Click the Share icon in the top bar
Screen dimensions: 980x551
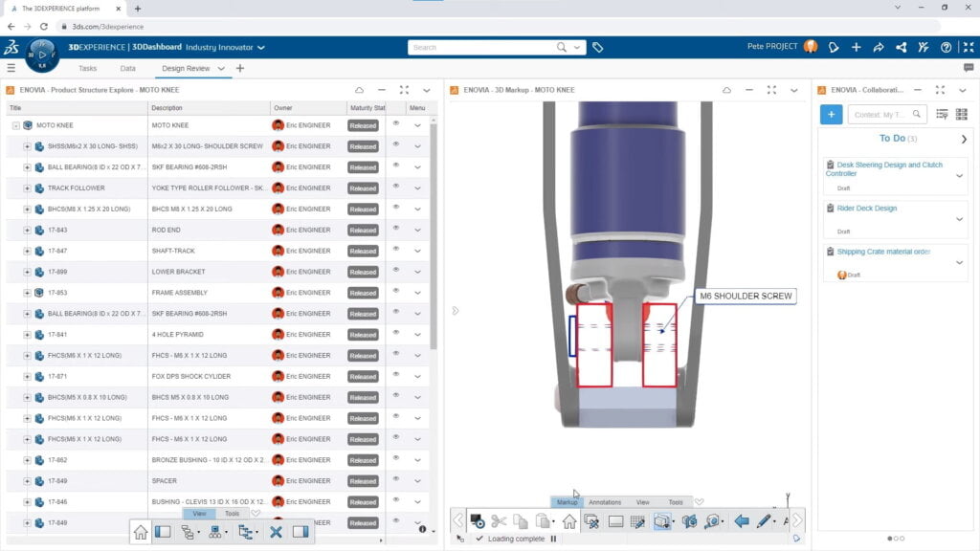click(x=900, y=46)
